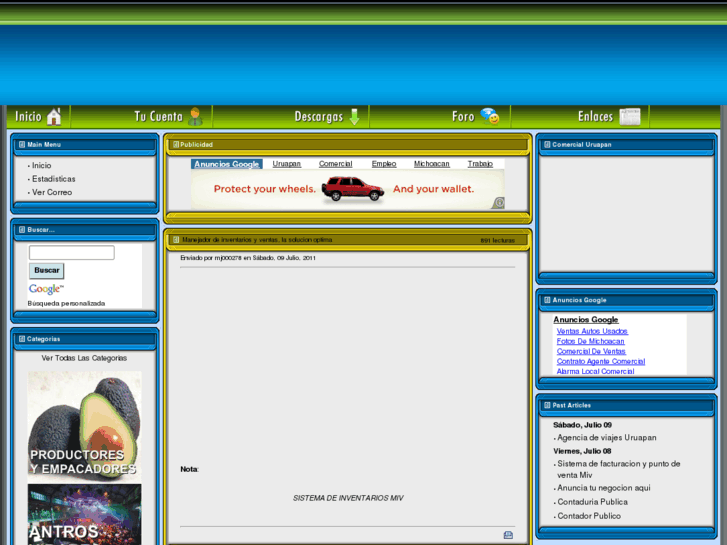The width and height of the screenshot is (727, 545).
Task: Open Tu Cuenta in the navigation bar
Action: tap(159, 116)
